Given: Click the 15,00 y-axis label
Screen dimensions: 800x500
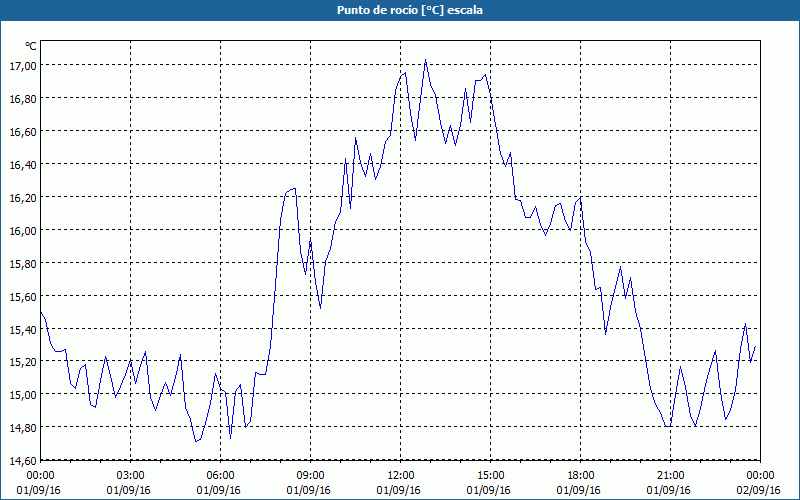Looking at the screenshot, I should [x=23, y=394].
